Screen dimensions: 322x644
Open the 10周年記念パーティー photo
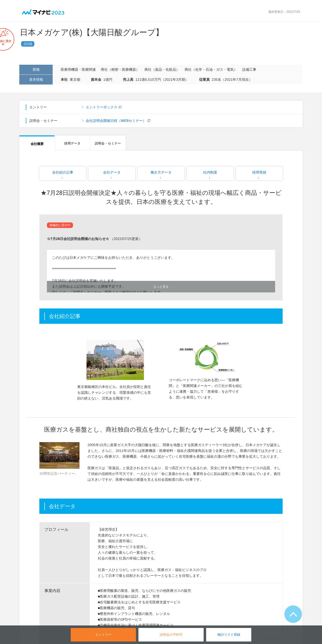click(59, 455)
